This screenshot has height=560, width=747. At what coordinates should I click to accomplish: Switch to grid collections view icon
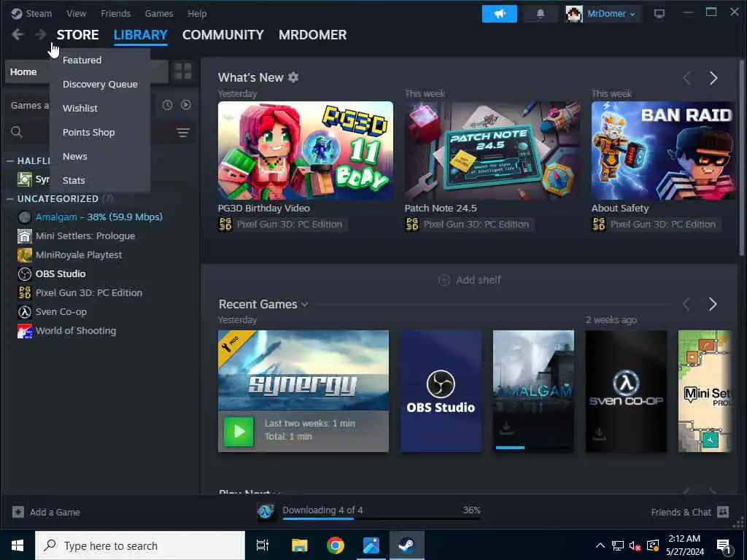coord(182,71)
